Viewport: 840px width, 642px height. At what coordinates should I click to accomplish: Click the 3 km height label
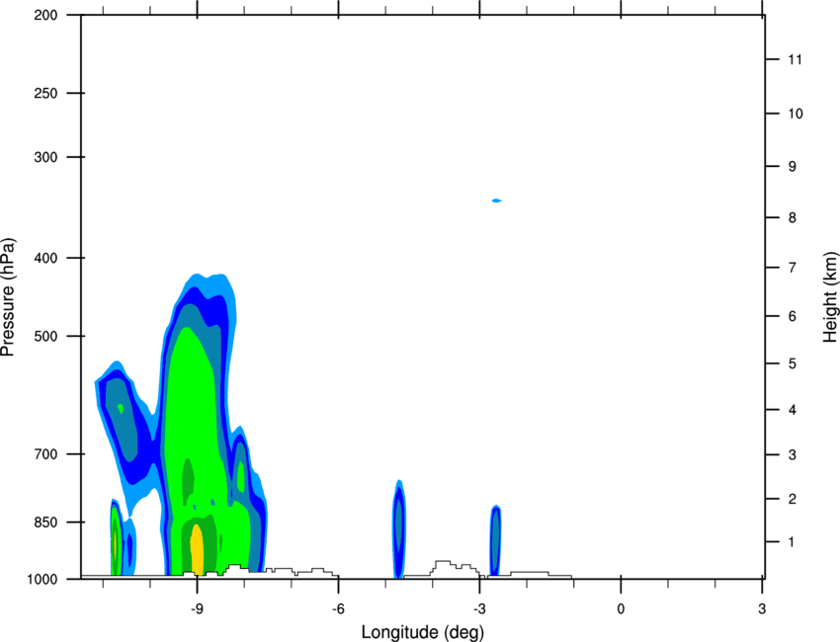click(793, 455)
